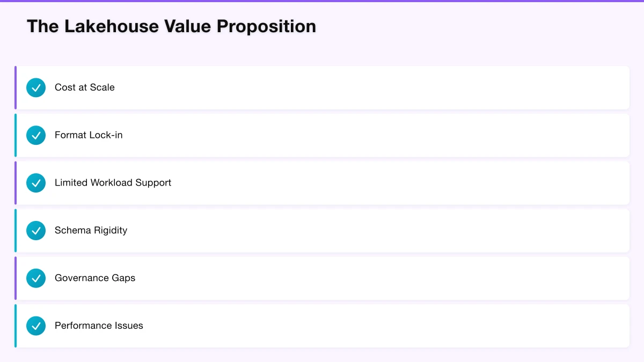The height and width of the screenshot is (362, 644).
Task: Click the teal accent bar on Schema Rigidity card
Action: tap(16, 231)
